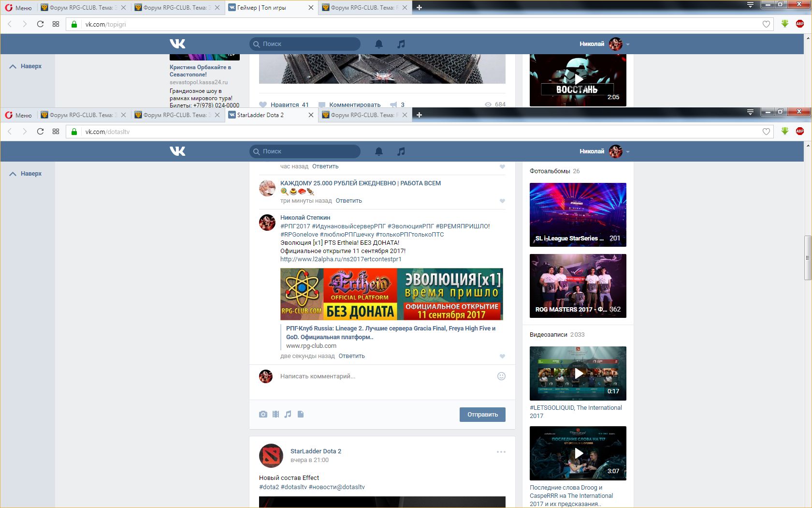Click Наверх in the dotasltv window
The image size is (812, 508).
26,174
